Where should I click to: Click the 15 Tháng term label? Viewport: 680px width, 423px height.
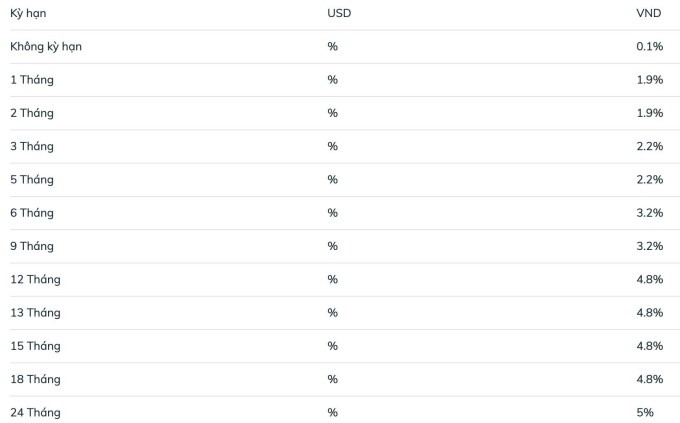36,346
